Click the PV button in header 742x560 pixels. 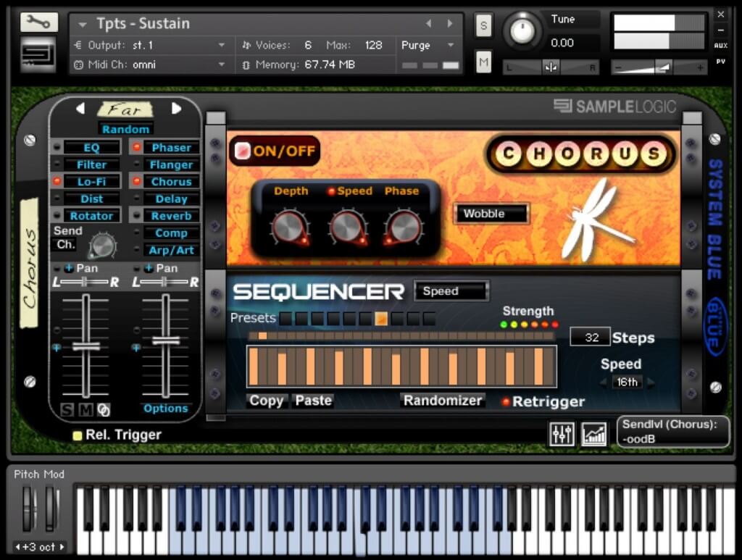pos(721,61)
